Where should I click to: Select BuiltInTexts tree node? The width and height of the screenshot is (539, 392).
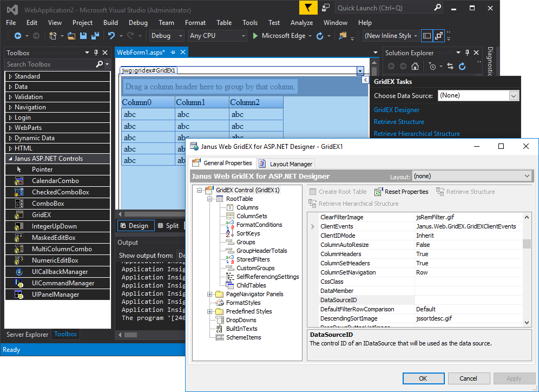click(x=242, y=329)
